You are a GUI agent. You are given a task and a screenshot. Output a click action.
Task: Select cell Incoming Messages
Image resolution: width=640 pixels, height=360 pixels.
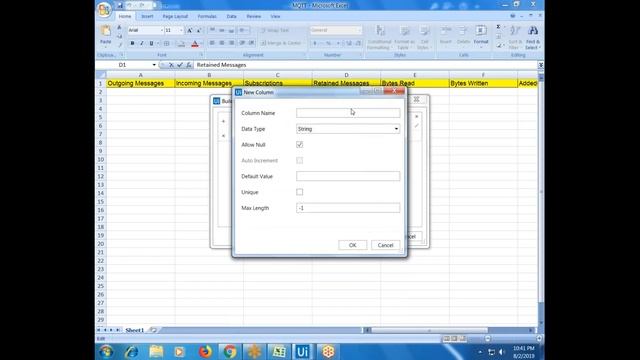coord(209,83)
